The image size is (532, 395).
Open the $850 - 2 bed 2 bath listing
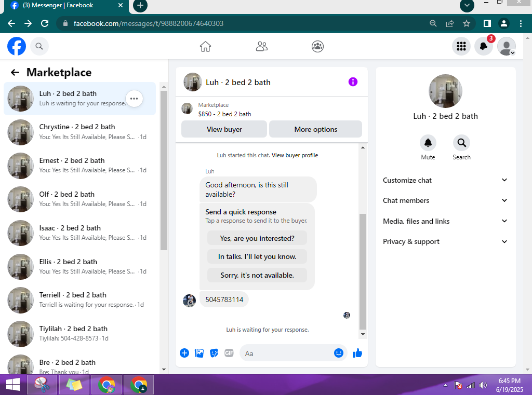point(224,114)
